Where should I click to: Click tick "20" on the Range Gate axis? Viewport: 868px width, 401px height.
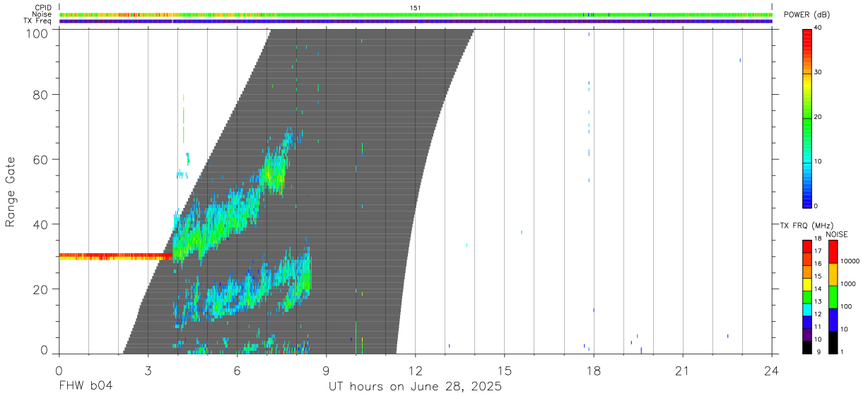click(x=42, y=289)
